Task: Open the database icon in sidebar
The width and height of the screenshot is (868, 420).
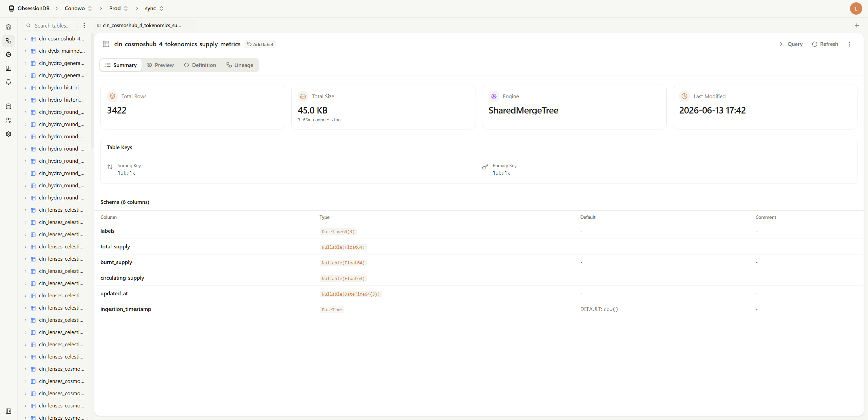Action: click(8, 106)
